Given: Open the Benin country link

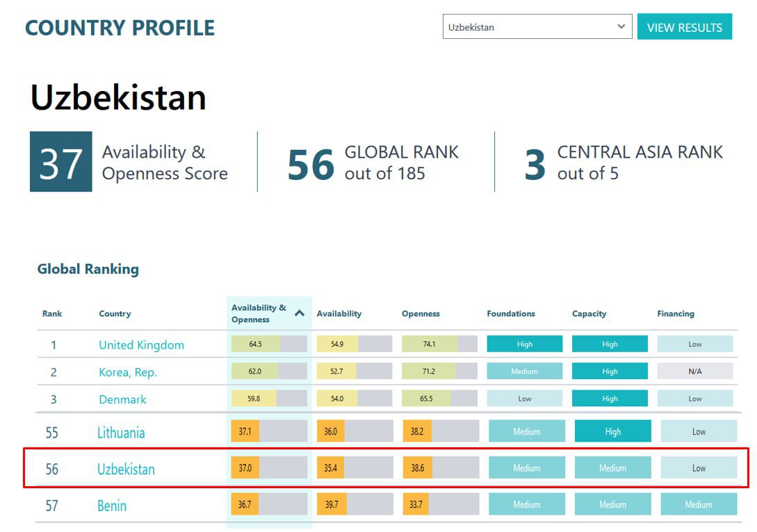Looking at the screenshot, I should 112,505.
